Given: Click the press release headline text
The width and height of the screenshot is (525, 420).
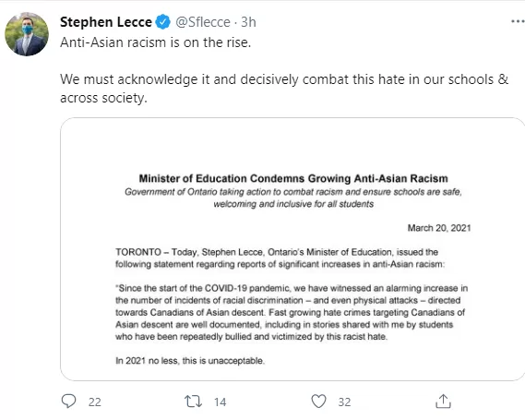Looking at the screenshot, I should (x=293, y=178).
